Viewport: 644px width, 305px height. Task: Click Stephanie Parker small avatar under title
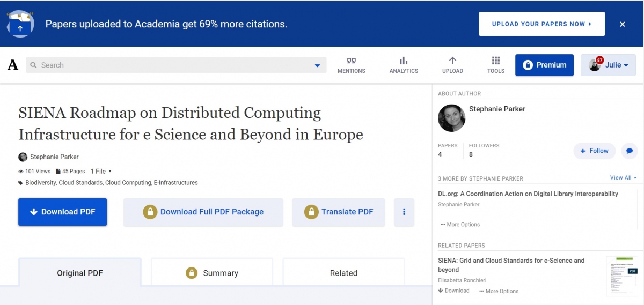click(23, 157)
